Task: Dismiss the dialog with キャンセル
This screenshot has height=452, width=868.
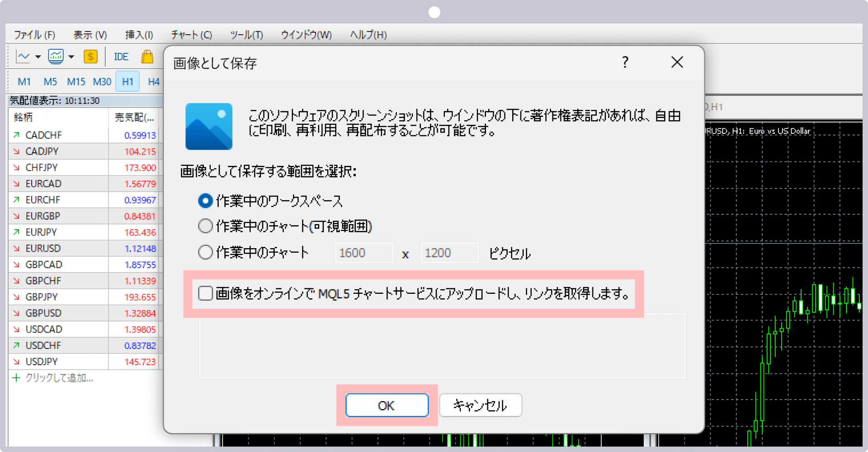Action: click(x=480, y=405)
